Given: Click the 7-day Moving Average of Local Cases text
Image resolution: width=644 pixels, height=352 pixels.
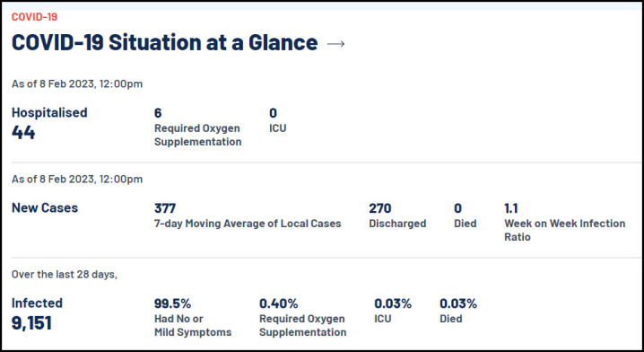Looking at the screenshot, I should [x=248, y=224].
